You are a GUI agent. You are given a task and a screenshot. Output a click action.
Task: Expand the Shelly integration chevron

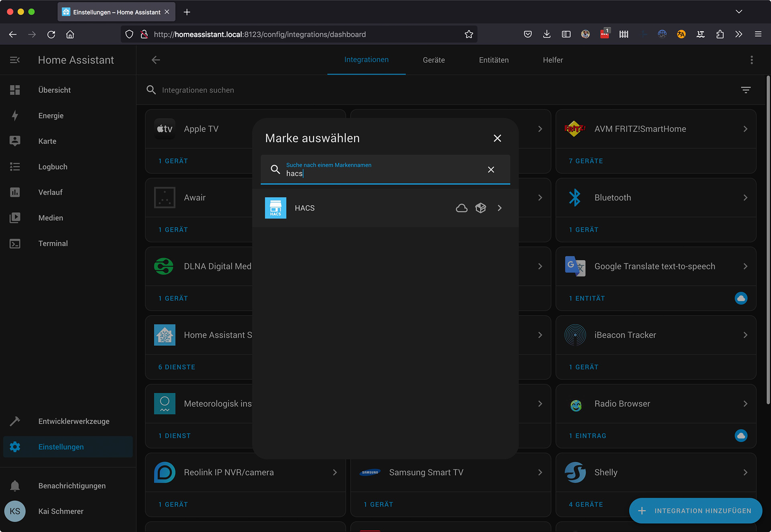pyautogui.click(x=745, y=473)
